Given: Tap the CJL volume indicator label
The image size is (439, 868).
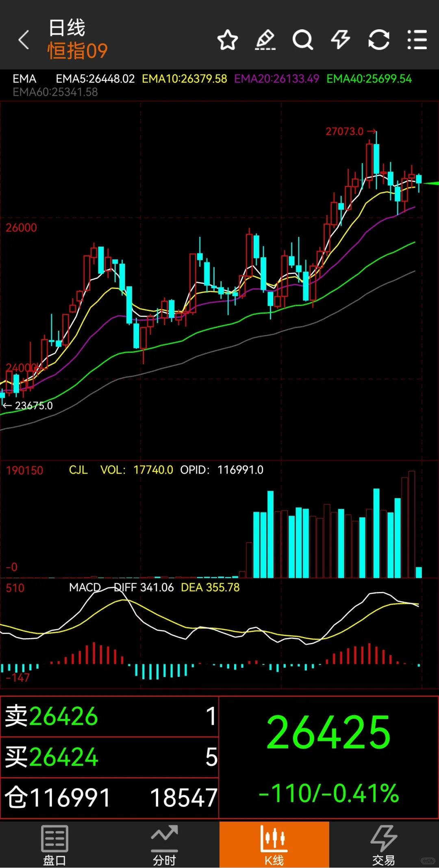Looking at the screenshot, I should click(78, 470).
